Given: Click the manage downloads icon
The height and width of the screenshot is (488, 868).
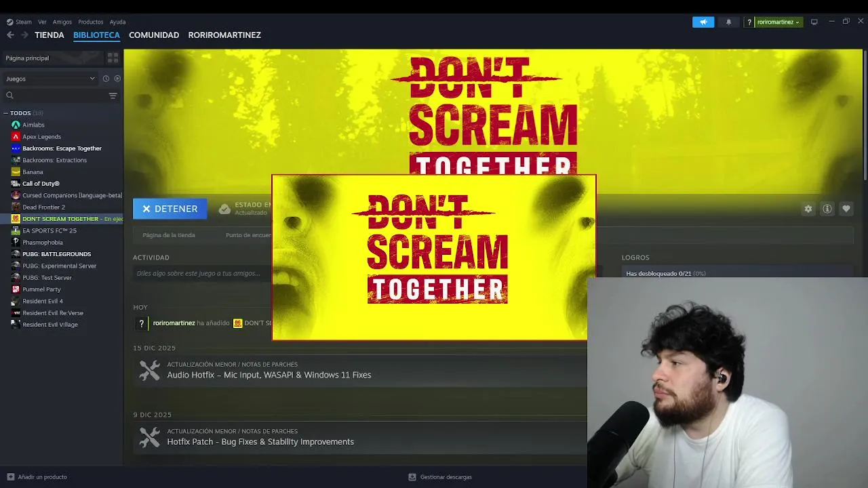Looking at the screenshot, I should tap(412, 477).
